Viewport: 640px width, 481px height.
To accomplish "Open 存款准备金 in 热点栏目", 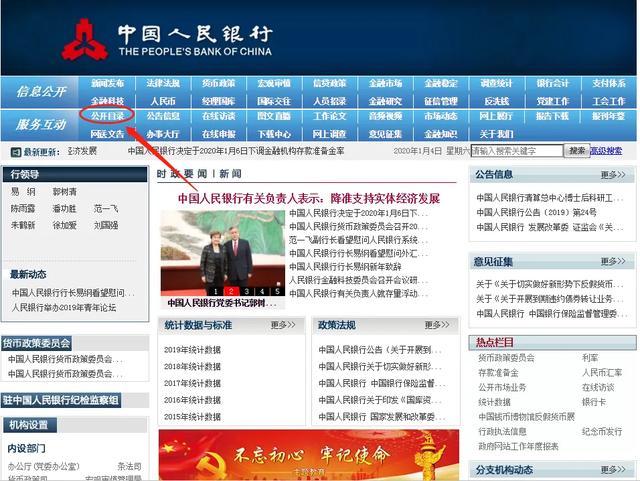I will [498, 373].
